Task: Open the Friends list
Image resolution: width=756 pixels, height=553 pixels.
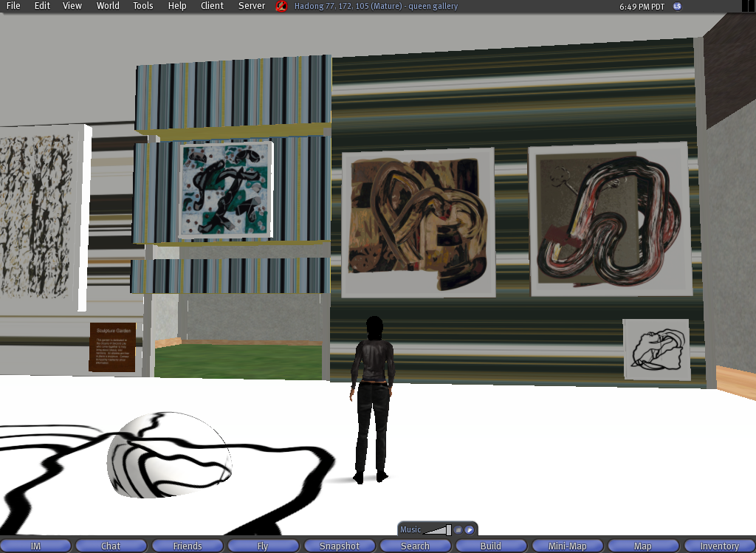Action: point(188,546)
